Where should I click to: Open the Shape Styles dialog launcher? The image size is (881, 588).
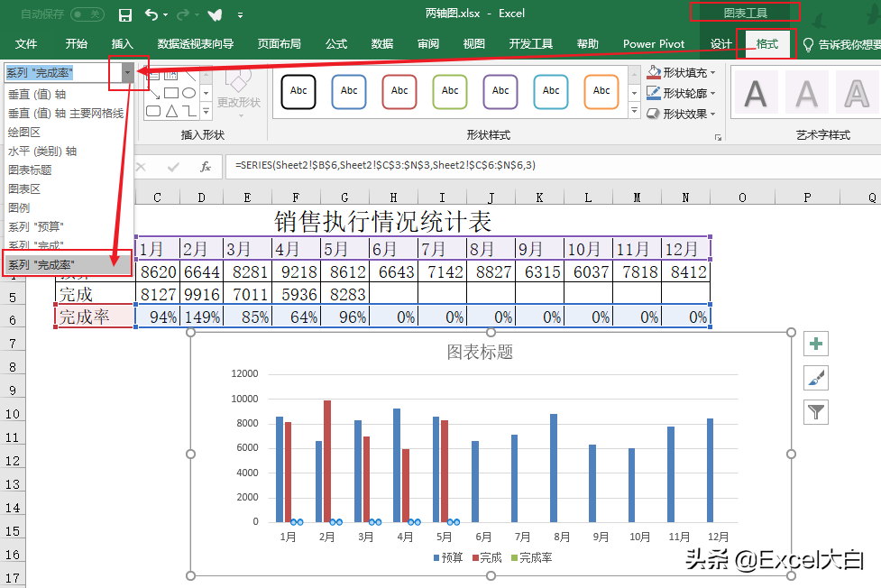click(x=718, y=137)
